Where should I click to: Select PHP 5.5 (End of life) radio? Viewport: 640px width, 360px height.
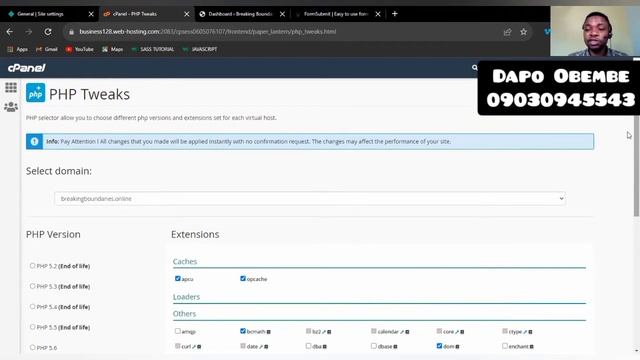pos(32,327)
